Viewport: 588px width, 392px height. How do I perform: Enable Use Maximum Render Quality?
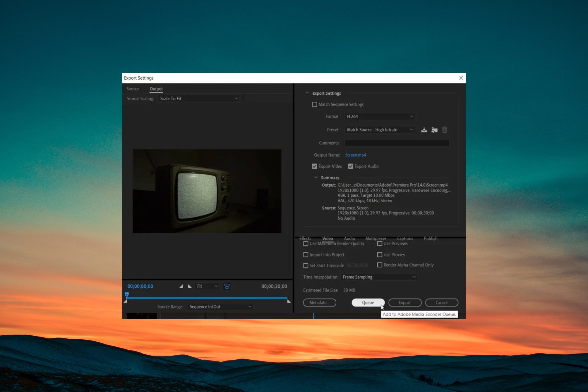(306, 243)
